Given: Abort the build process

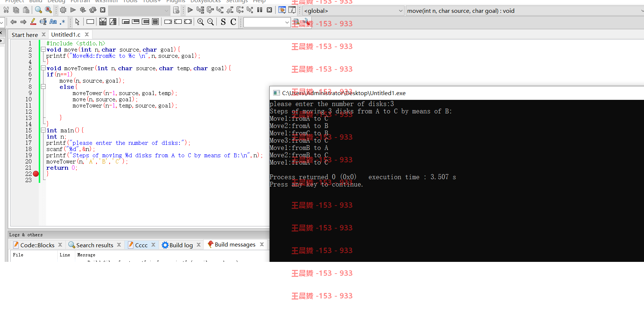Looking at the screenshot, I should (x=103, y=10).
